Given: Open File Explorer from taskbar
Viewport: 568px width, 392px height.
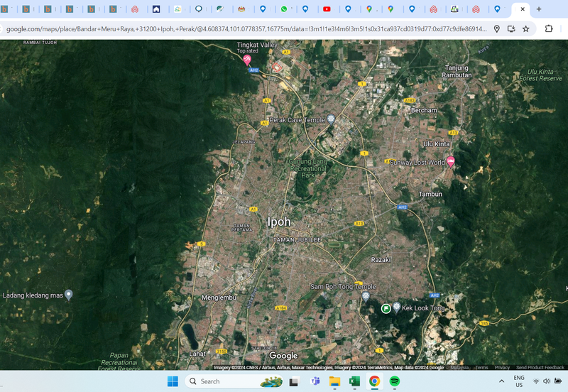Looking at the screenshot, I should (x=334, y=381).
